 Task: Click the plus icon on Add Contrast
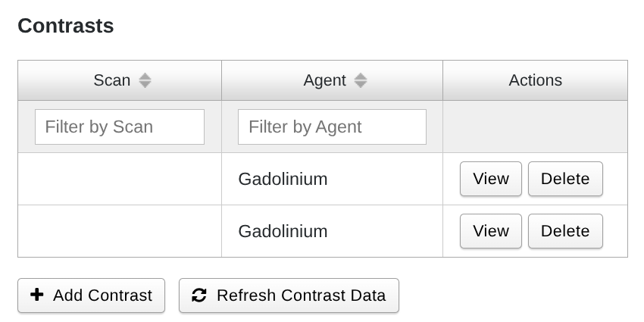(36, 295)
